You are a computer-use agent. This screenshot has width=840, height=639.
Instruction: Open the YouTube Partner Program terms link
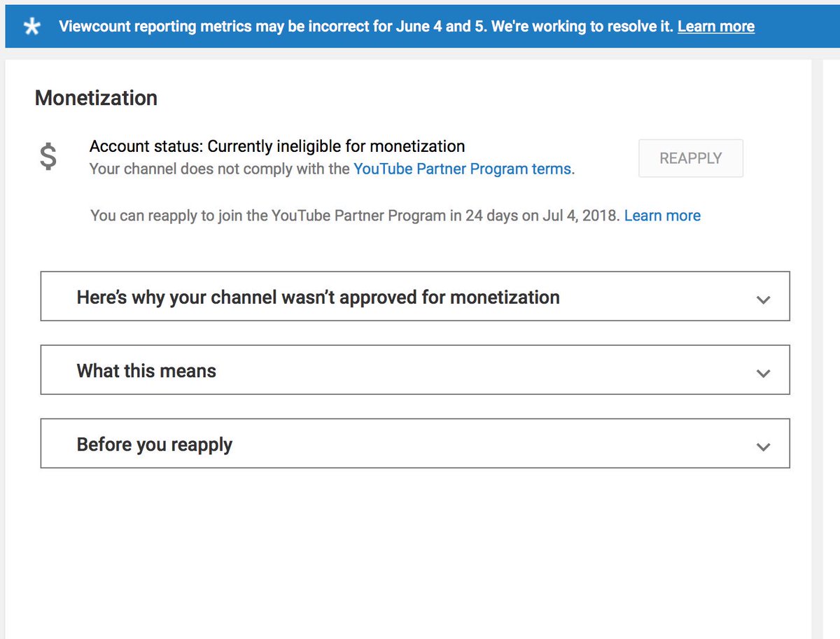463,169
